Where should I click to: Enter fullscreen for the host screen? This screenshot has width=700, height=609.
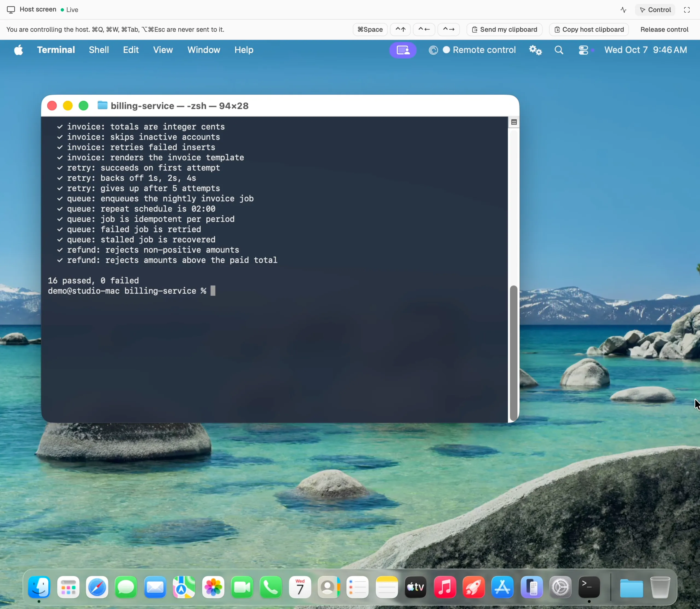687,10
